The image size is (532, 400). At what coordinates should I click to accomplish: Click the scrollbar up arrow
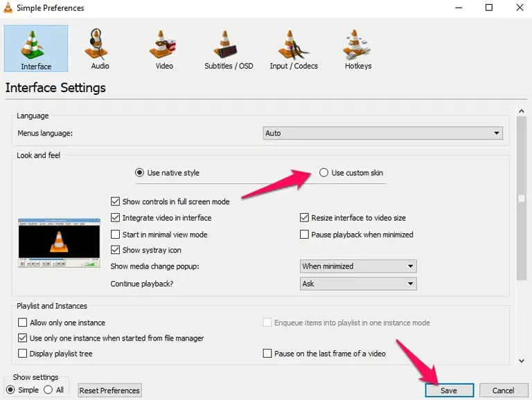tap(522, 111)
